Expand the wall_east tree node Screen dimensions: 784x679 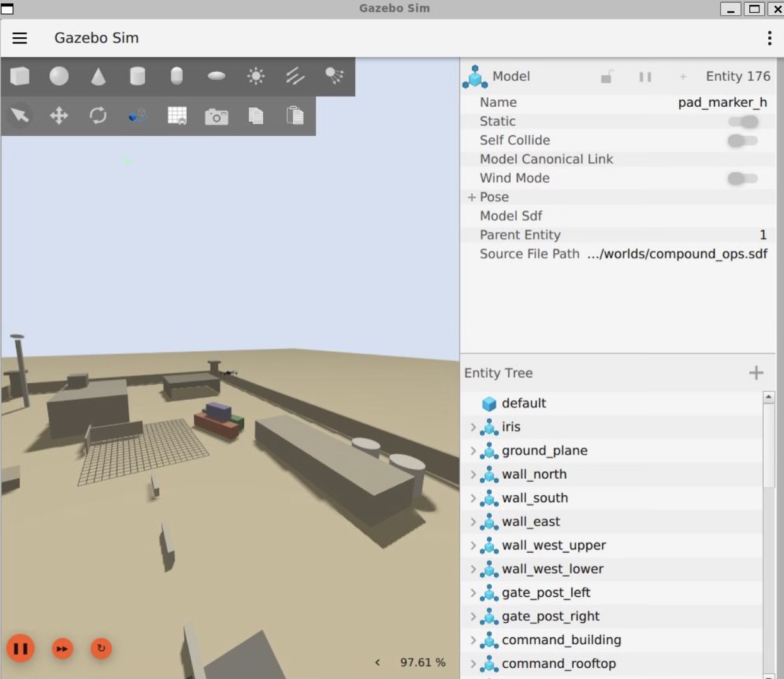coord(473,522)
